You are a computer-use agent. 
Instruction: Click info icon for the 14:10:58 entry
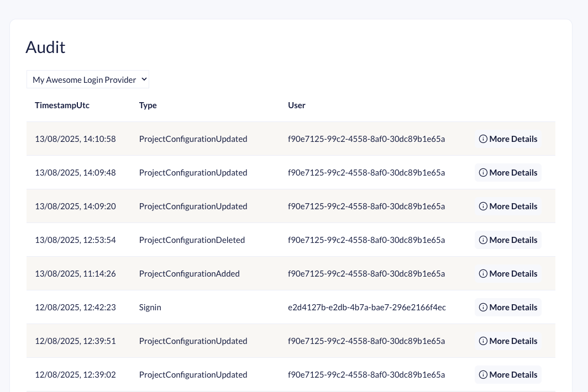pos(483,139)
